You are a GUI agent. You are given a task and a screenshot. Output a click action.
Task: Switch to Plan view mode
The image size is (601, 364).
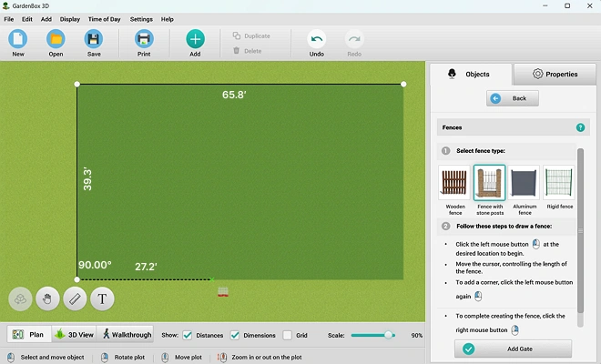point(29,335)
